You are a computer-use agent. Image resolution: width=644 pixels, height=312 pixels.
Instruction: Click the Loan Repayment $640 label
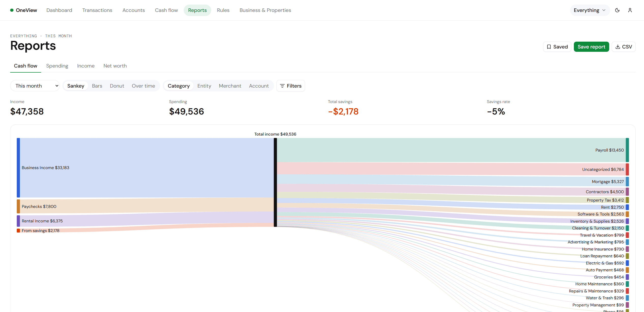tap(602, 256)
